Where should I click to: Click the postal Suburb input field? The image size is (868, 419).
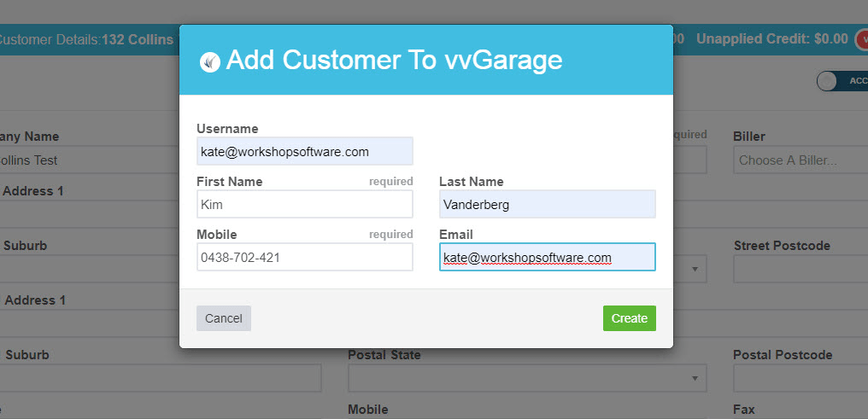[x=161, y=378]
